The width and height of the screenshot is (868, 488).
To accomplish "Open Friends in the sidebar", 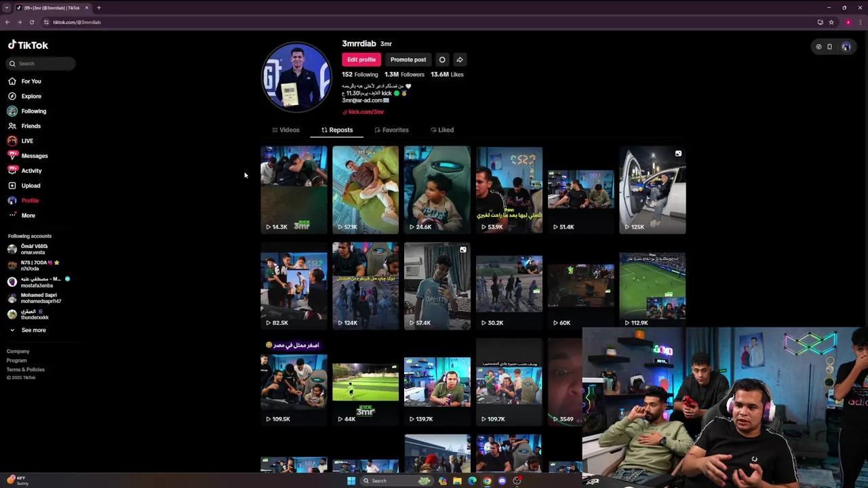I will [24, 126].
